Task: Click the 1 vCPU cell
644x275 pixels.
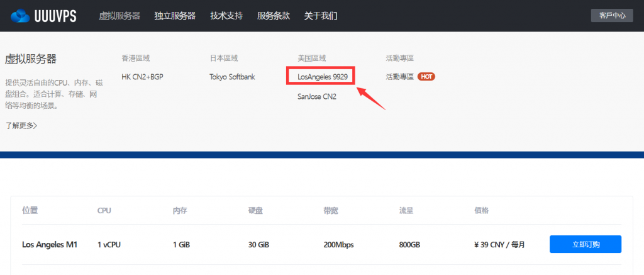Action: pos(109,245)
